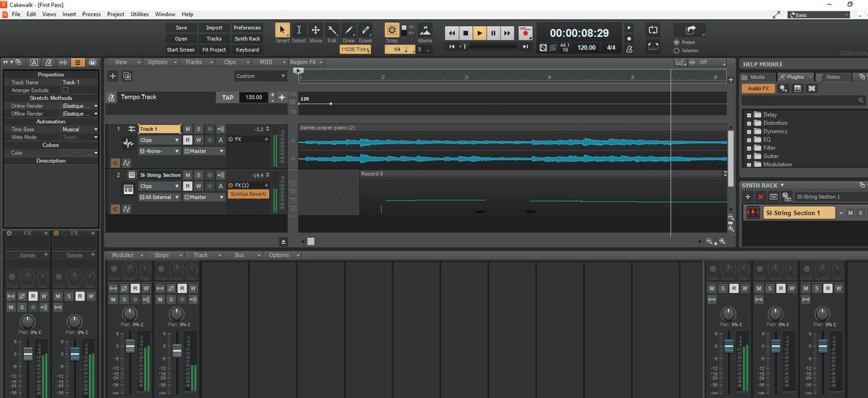Start playback with the Play button
The width and height of the screenshot is (868, 398).
479,33
